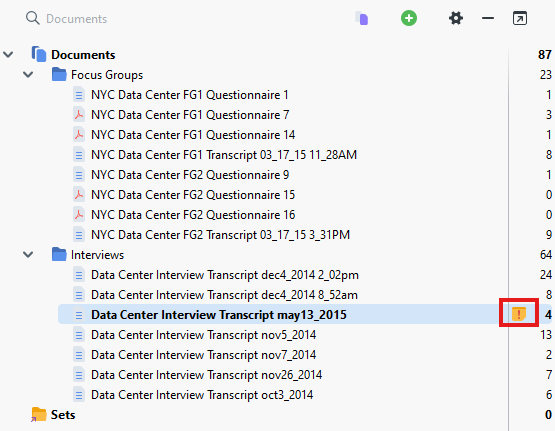This screenshot has width=555, height=431.
Task: Open Data Center Interview Transcript dec4_2014 2_02pm
Action: pos(225,275)
